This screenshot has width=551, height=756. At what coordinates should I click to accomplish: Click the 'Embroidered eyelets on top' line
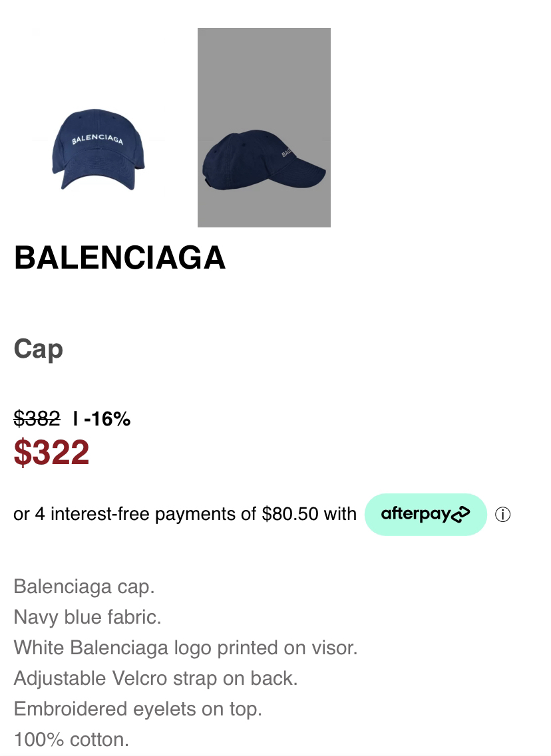coord(138,709)
